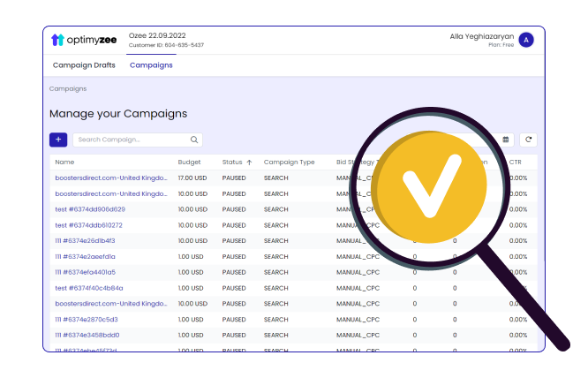
Task: Open campaign test #6374ddb610272
Action: click(88, 225)
